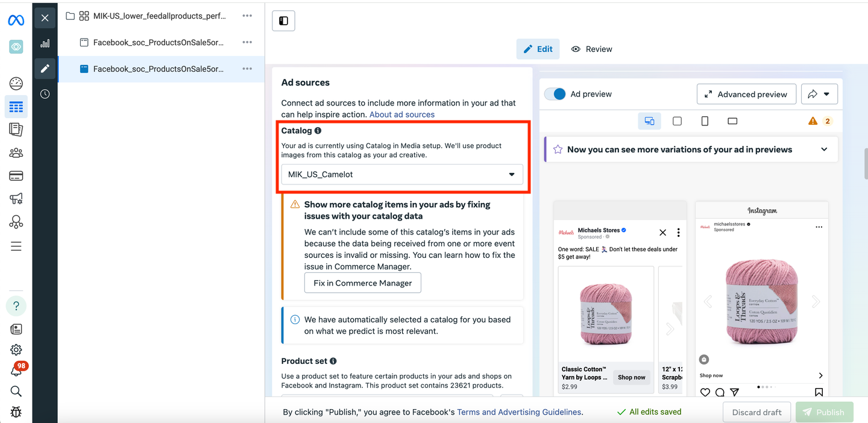Switch to the Edit tab

click(538, 49)
